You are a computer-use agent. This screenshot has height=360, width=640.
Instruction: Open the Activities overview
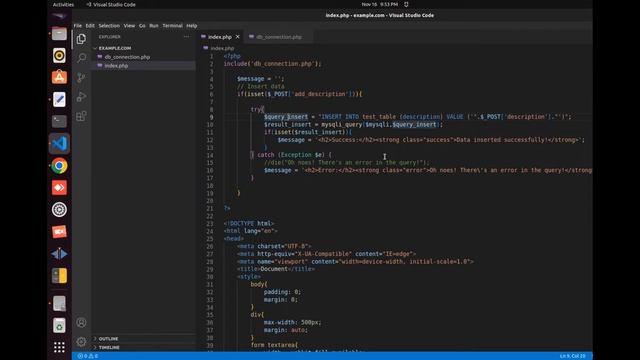pyautogui.click(x=63, y=4)
